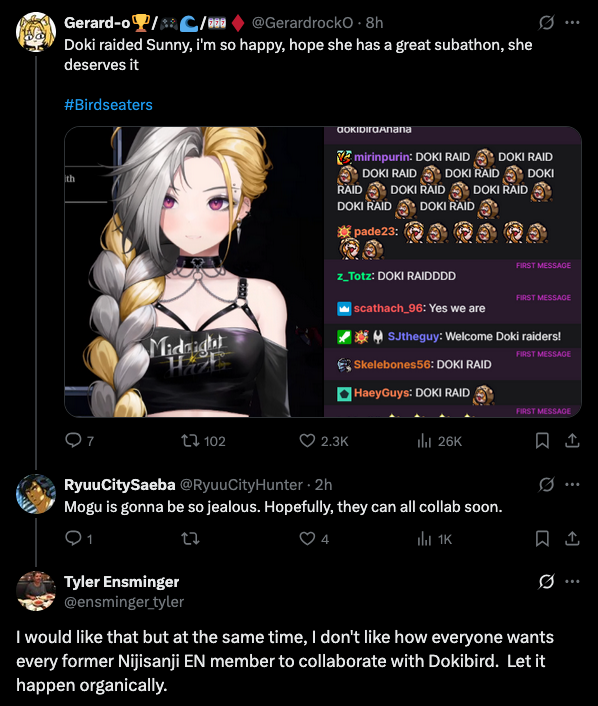Open the #Birdseaters hashtag

point(108,105)
